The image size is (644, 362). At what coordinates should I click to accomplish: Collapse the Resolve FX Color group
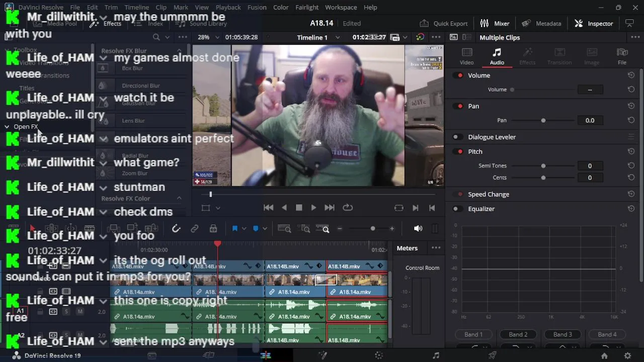click(x=179, y=199)
